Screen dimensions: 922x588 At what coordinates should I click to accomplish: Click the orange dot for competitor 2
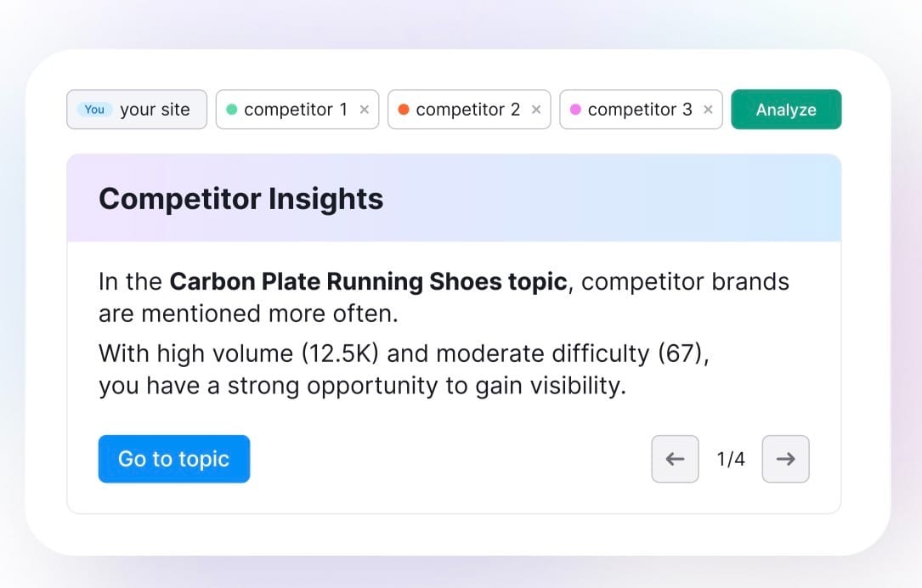[404, 110]
